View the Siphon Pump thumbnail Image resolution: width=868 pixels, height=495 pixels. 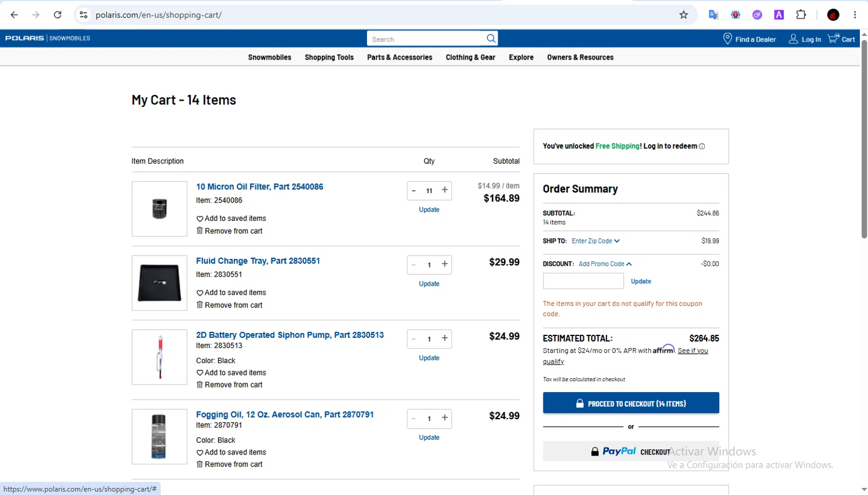[x=160, y=357]
